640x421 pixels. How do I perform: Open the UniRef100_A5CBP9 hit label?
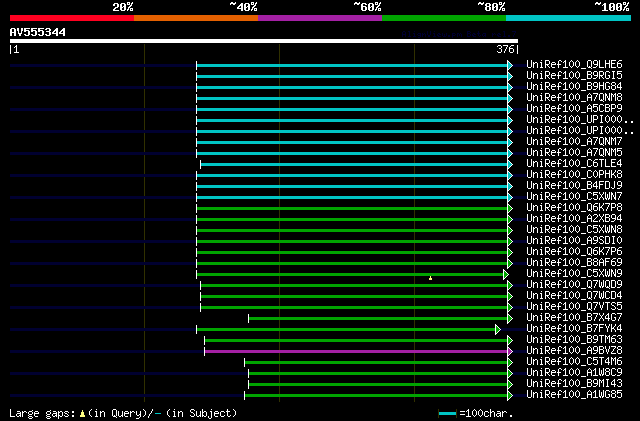574,109
